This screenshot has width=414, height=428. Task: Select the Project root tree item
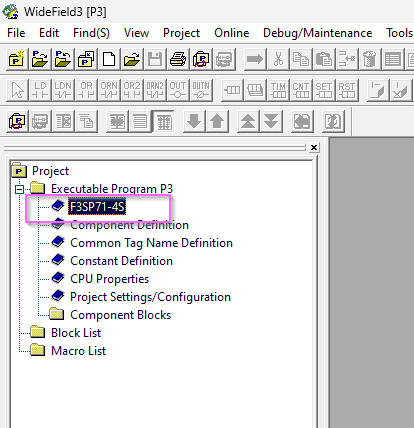point(50,171)
